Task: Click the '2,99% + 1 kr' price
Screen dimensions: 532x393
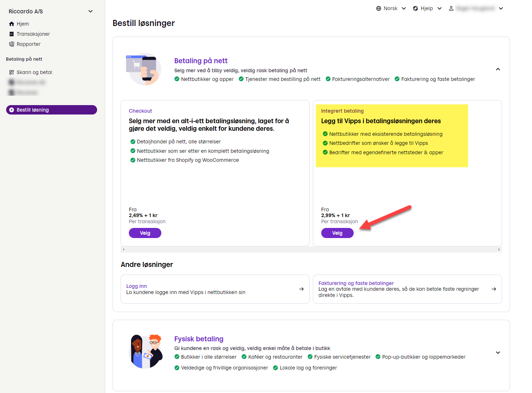Action: click(x=336, y=215)
